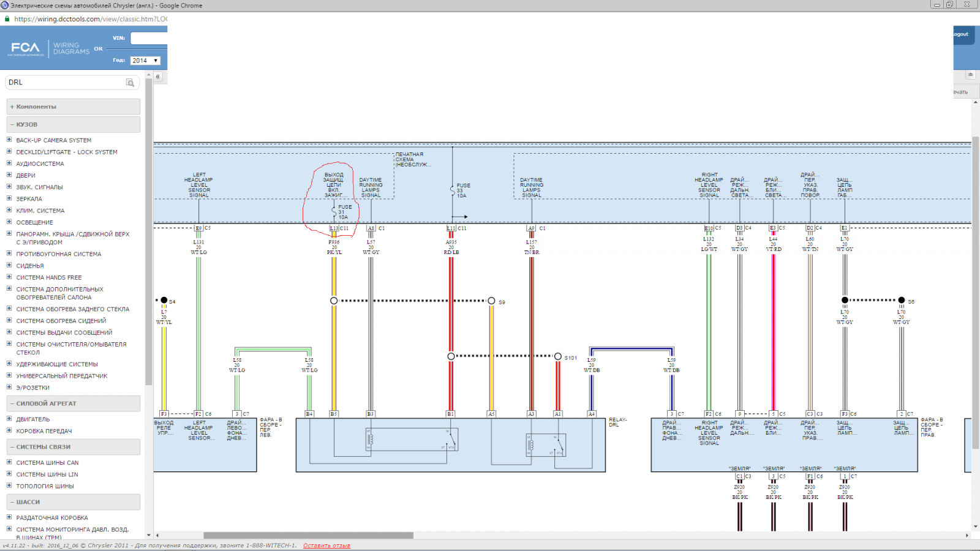This screenshot has width=980, height=551.
Task: Select СИСТЕМЫ ШИНЫ LIN item
Action: point(47,474)
